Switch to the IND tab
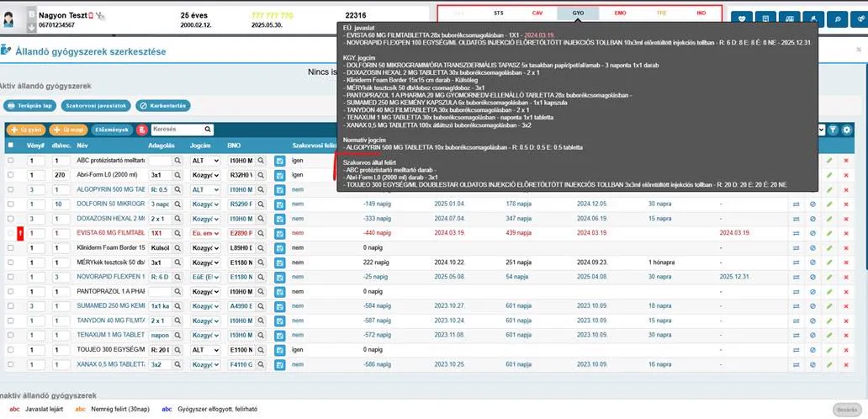 [701, 13]
